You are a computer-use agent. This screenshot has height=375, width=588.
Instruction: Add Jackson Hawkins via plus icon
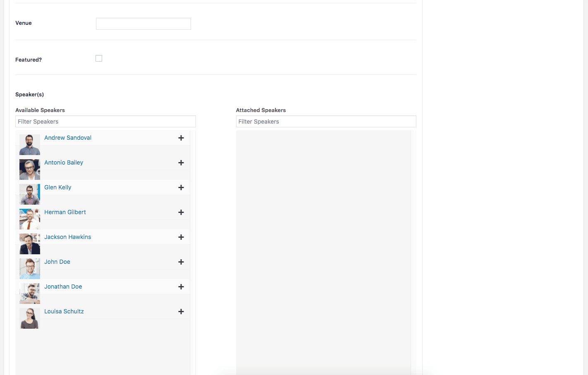[x=181, y=237]
